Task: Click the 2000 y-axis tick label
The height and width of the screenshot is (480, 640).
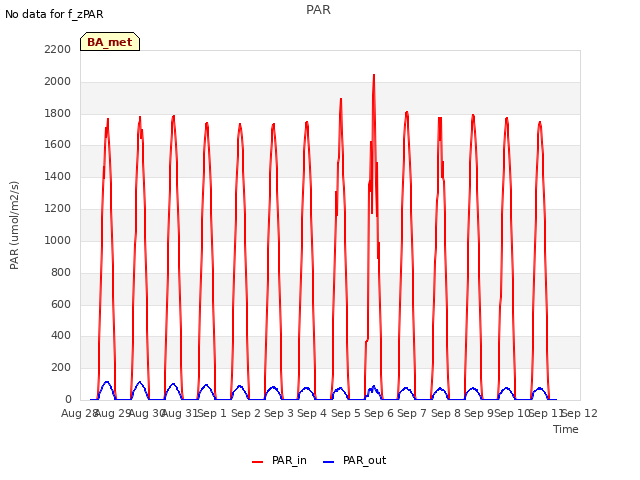Action: click(x=58, y=81)
